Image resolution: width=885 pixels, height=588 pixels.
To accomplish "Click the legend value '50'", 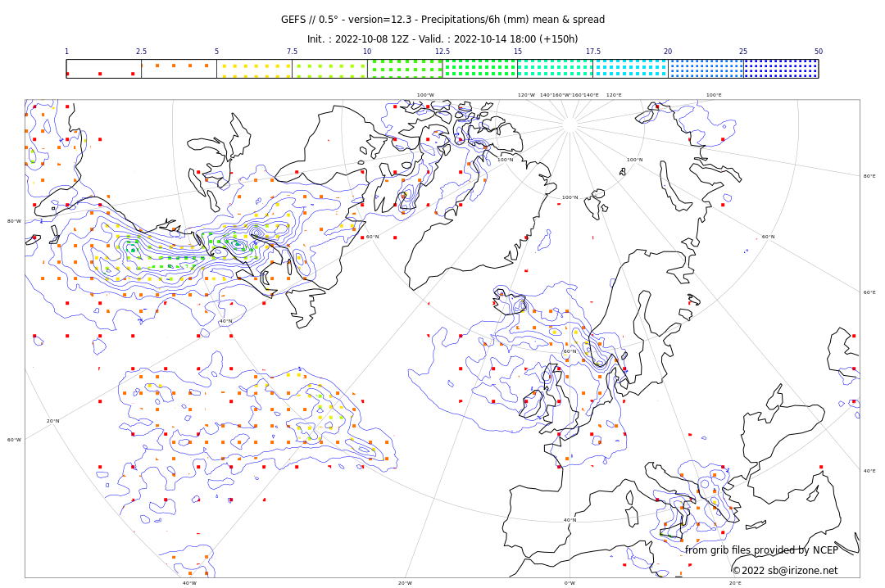I will click(819, 52).
